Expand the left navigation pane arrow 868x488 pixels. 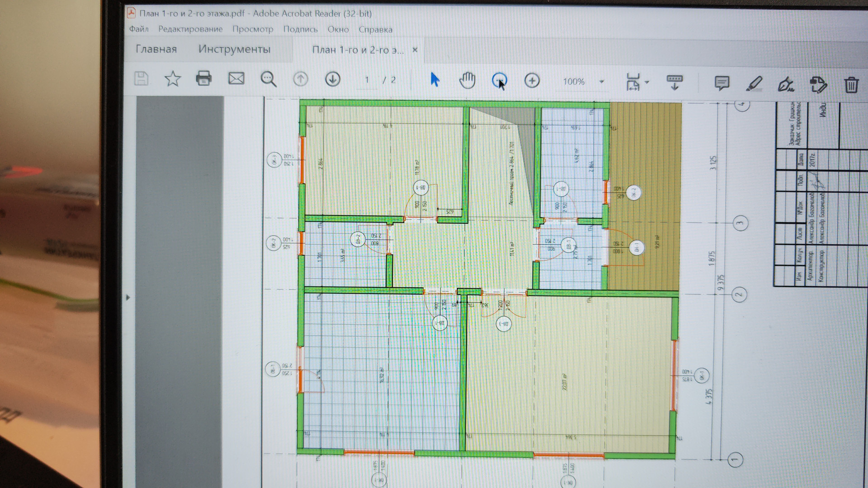pyautogui.click(x=128, y=297)
